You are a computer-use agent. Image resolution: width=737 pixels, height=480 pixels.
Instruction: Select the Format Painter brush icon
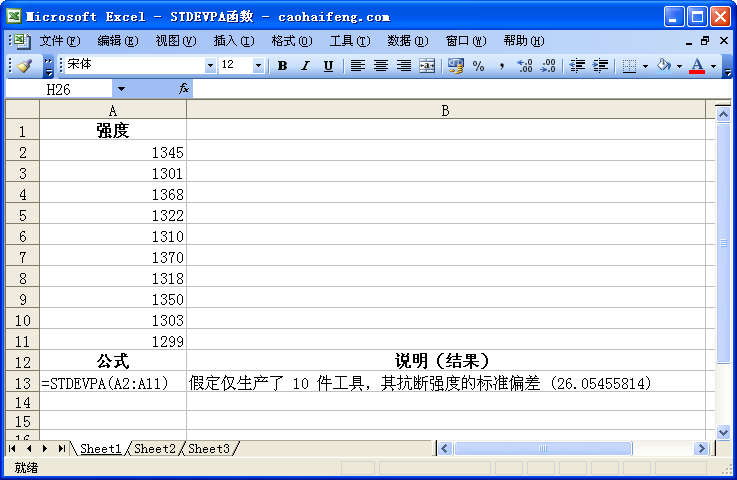click(x=24, y=66)
